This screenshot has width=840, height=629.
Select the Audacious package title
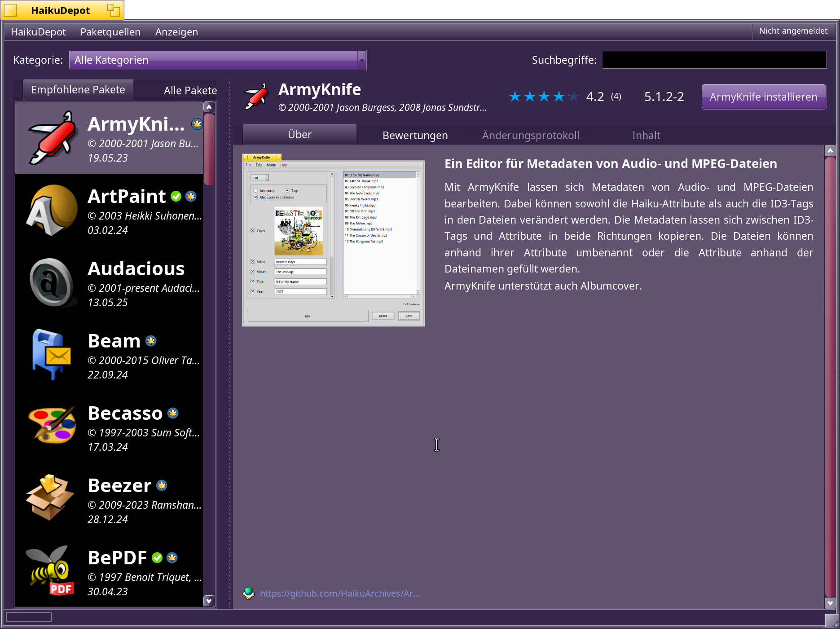pos(136,268)
